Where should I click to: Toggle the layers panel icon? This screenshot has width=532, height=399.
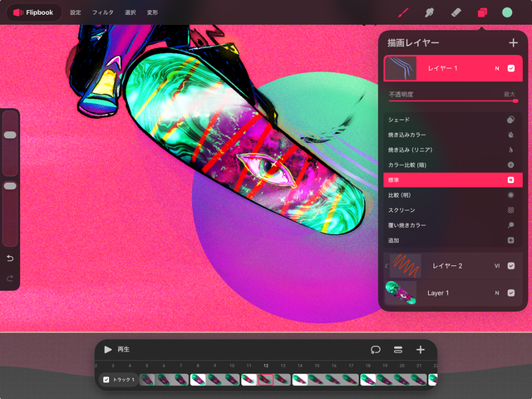coord(482,12)
